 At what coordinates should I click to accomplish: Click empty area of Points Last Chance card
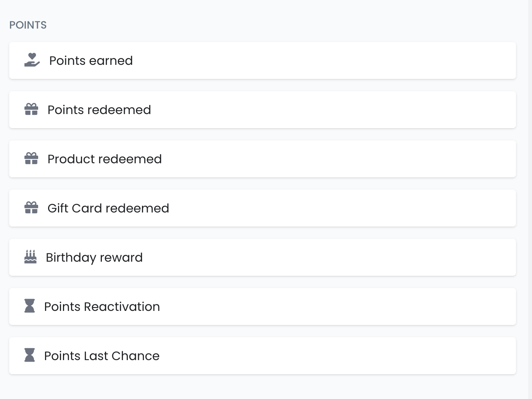324,356
